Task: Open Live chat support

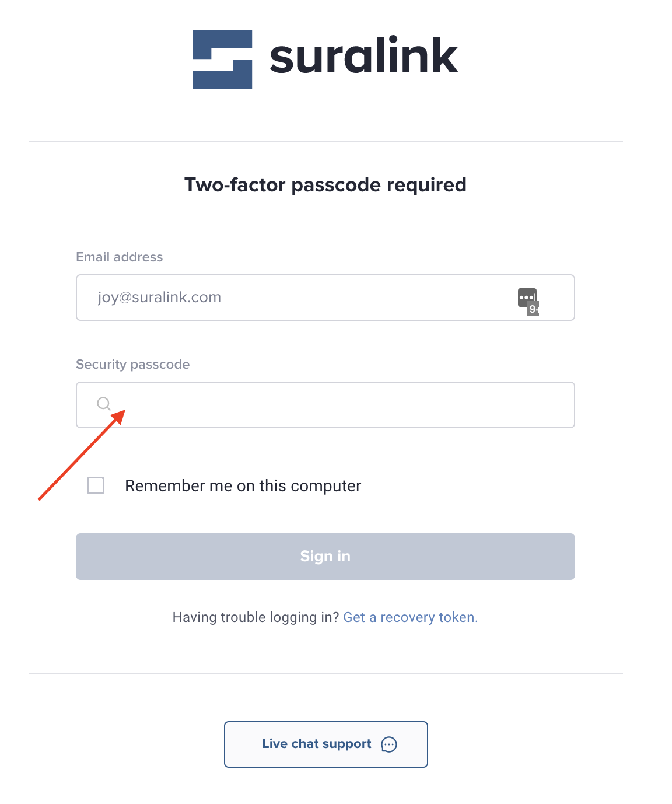Action: (325, 744)
